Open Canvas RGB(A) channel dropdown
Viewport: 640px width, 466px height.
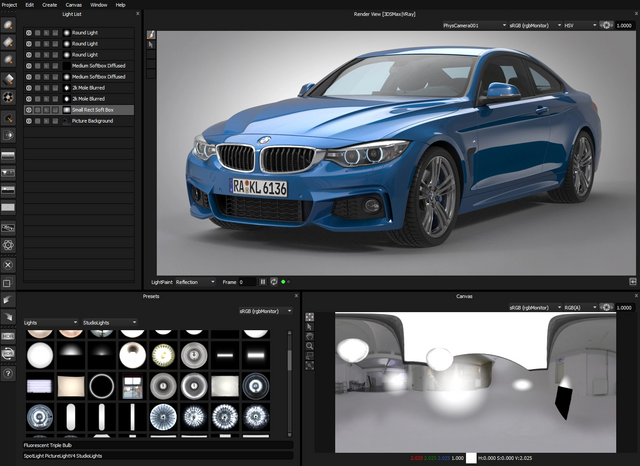[x=580, y=307]
